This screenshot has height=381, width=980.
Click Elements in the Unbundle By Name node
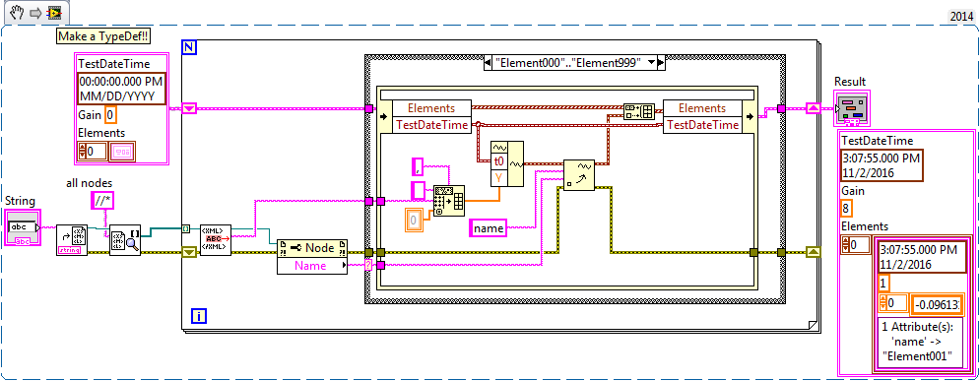pos(431,108)
